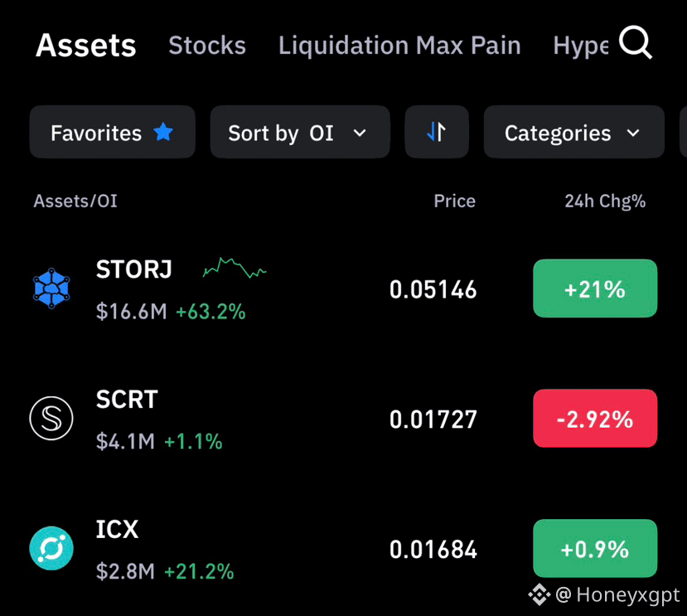Click the Binance watermark logo

click(x=539, y=595)
